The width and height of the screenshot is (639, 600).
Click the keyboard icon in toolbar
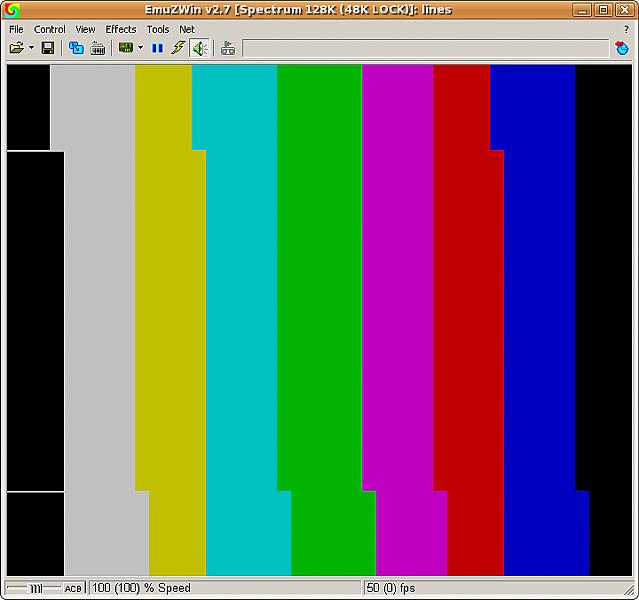pyautogui.click(x=98, y=48)
